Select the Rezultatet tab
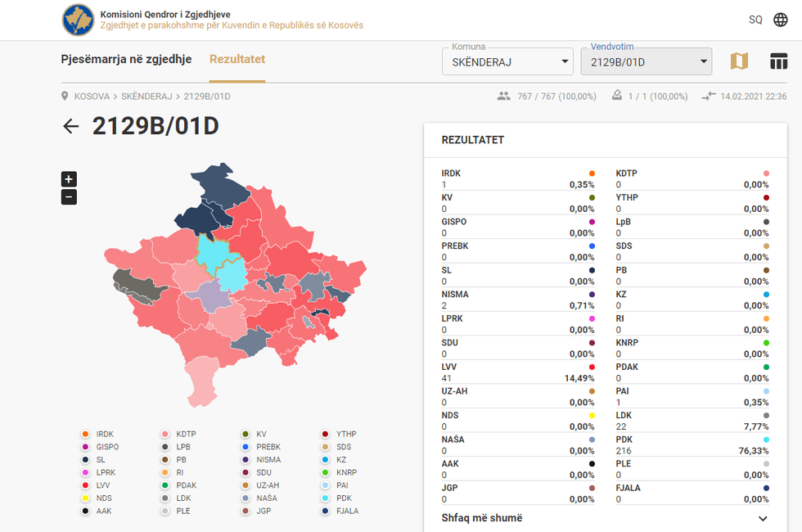Image resolution: width=802 pixels, height=532 pixels. [237, 59]
